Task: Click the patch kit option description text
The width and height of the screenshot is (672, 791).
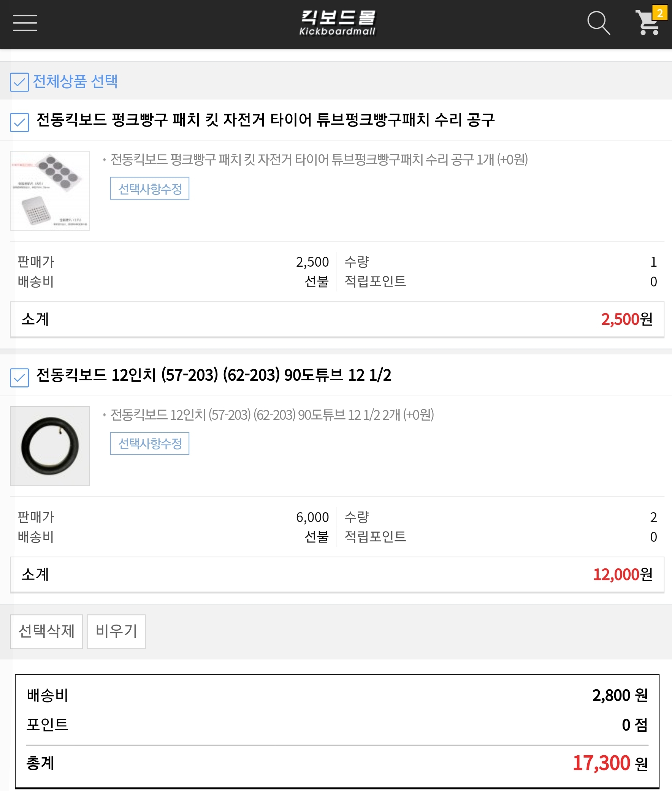Action: 319,160
